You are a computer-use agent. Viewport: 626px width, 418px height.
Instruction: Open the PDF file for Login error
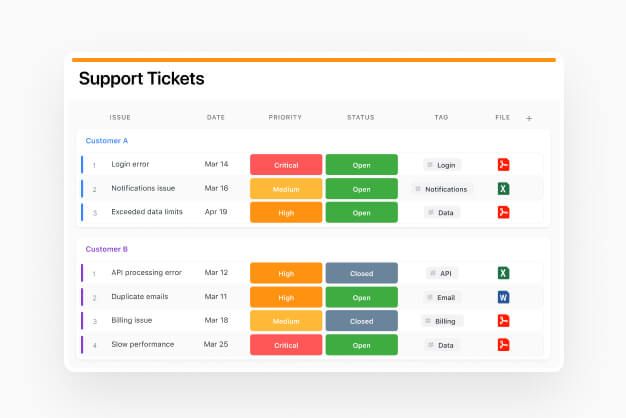(x=503, y=164)
